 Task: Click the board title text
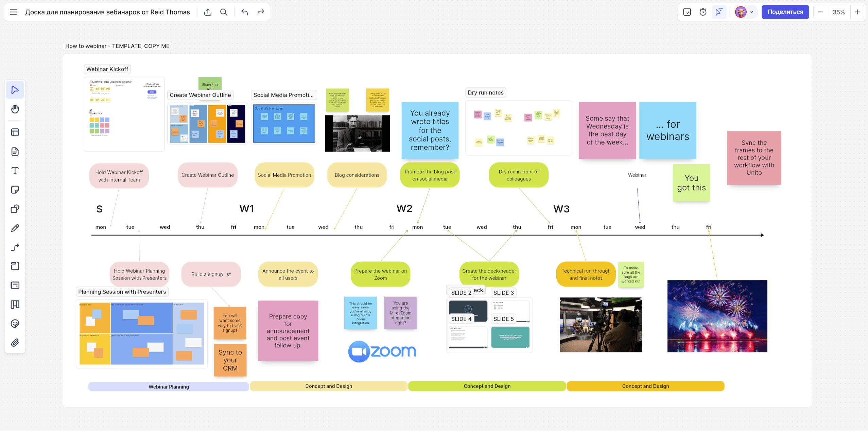tap(107, 12)
